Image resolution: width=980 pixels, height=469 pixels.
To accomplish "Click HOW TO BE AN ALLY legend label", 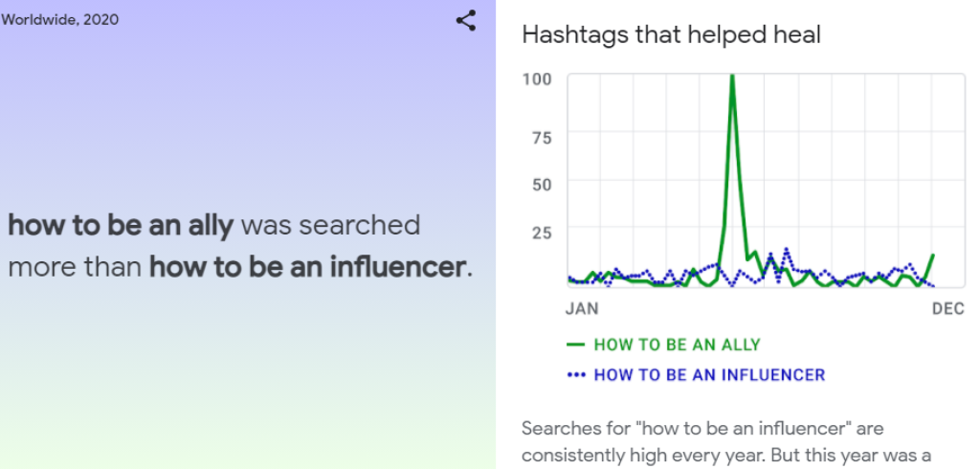I will (x=677, y=345).
